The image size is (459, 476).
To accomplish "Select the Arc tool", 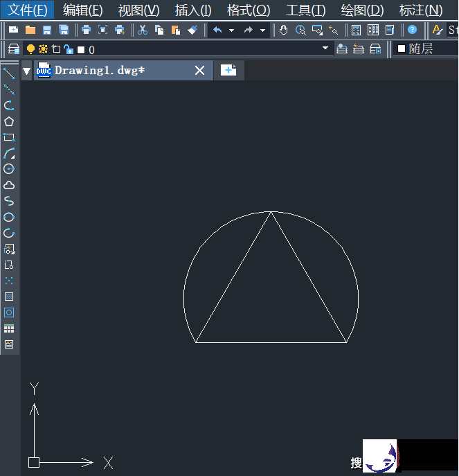I will click(9, 153).
